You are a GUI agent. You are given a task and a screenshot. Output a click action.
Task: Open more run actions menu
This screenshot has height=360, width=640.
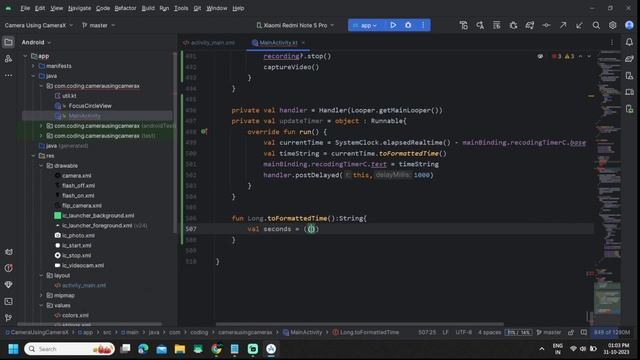pyautogui.click(x=423, y=25)
